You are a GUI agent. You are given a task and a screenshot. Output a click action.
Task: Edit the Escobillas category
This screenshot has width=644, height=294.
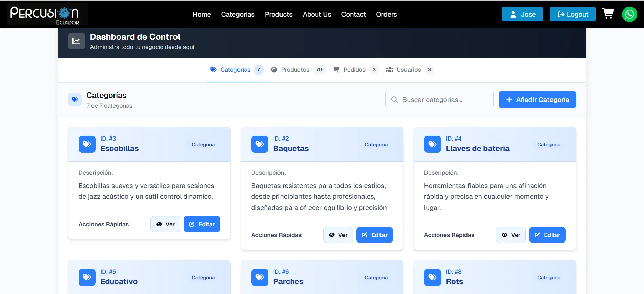(x=202, y=224)
